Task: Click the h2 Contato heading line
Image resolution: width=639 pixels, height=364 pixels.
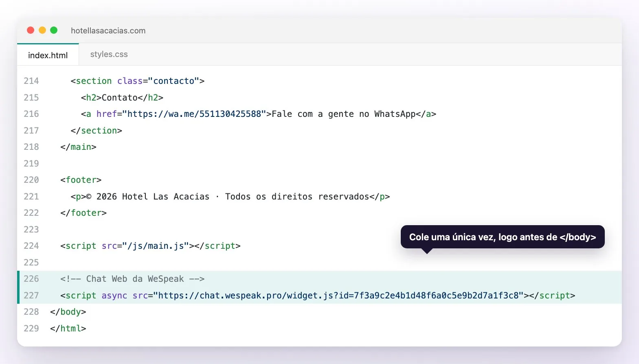Action: coord(122,98)
